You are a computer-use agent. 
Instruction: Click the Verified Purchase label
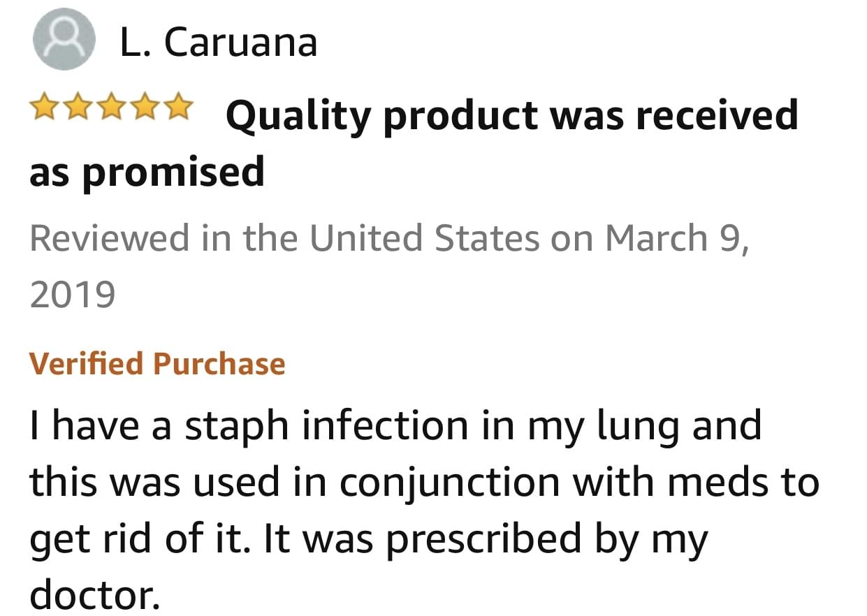[x=157, y=364]
